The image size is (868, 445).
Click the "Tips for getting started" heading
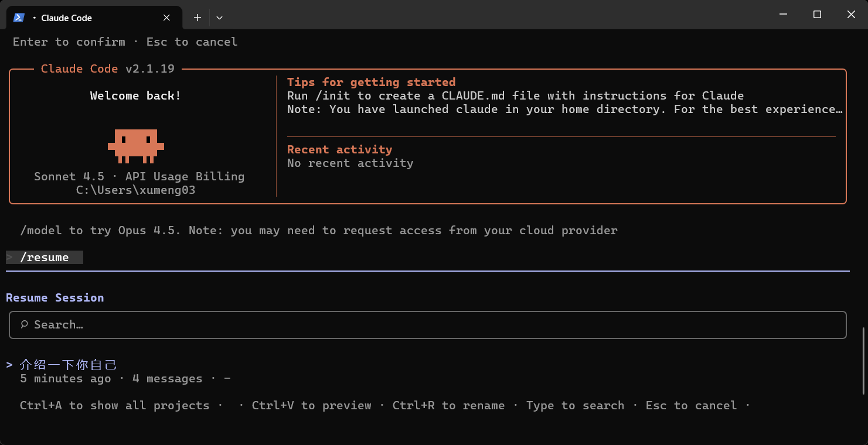(x=372, y=83)
